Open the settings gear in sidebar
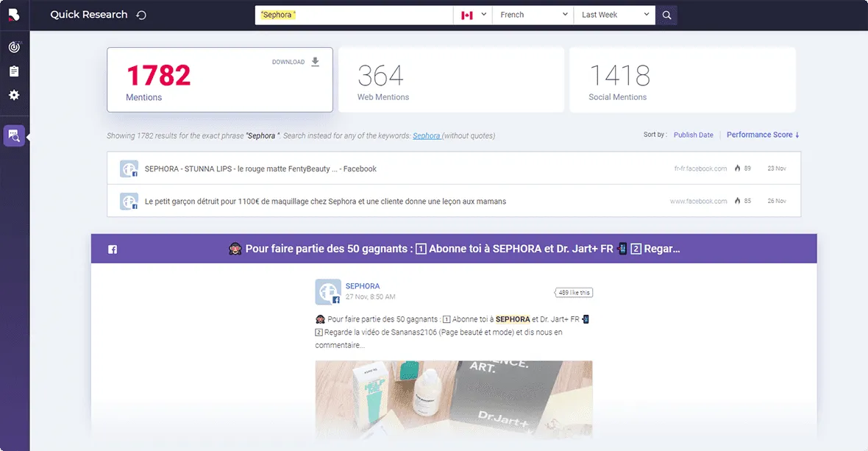Viewport: 868px width, 451px height. [14, 96]
